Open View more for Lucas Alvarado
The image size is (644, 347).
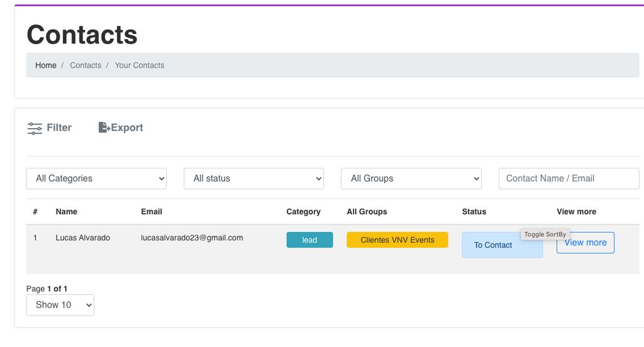click(586, 243)
